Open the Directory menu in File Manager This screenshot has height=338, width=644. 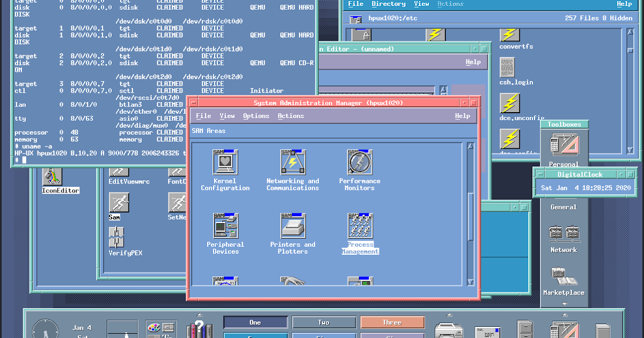point(389,4)
